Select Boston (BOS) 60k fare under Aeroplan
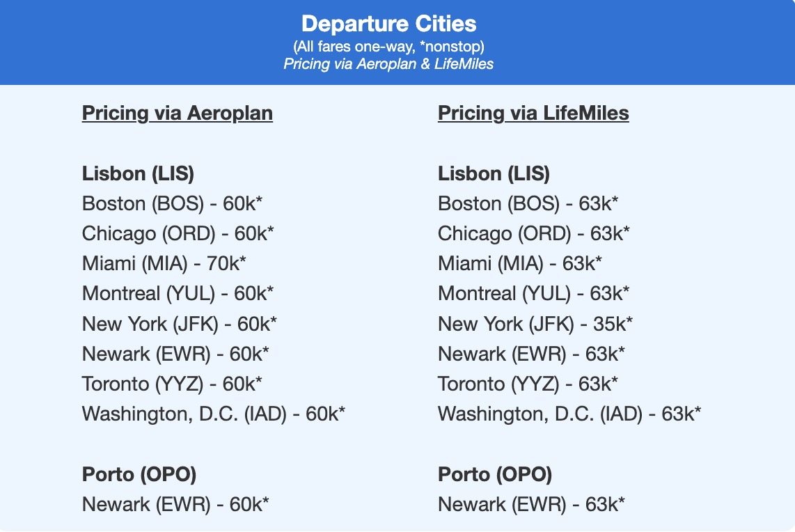The image size is (795, 532). pos(172,203)
